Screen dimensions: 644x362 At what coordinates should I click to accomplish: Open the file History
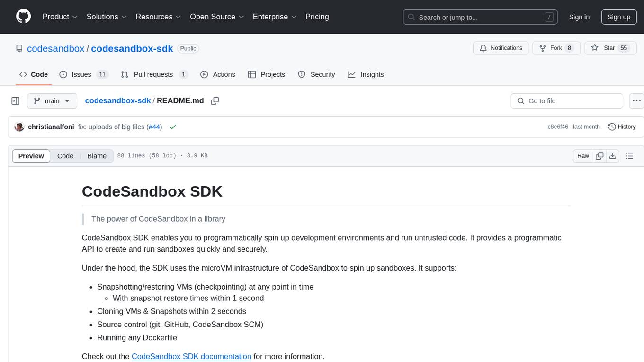tap(622, 127)
